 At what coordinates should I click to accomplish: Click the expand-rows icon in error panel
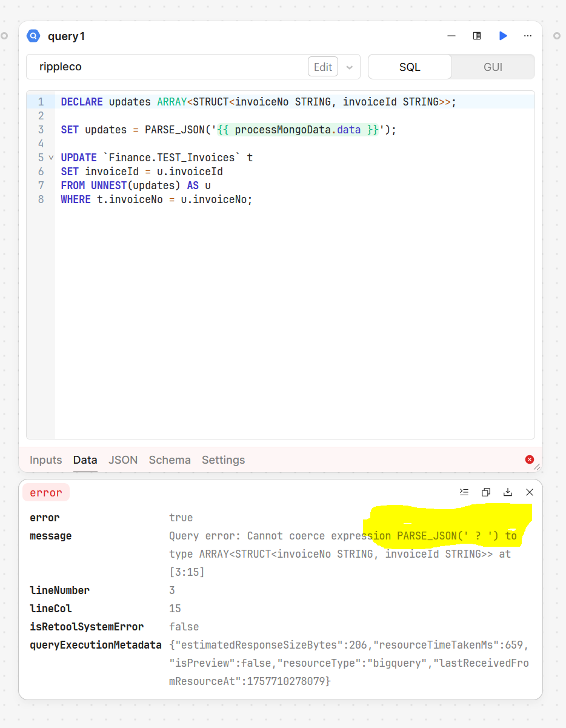[464, 492]
